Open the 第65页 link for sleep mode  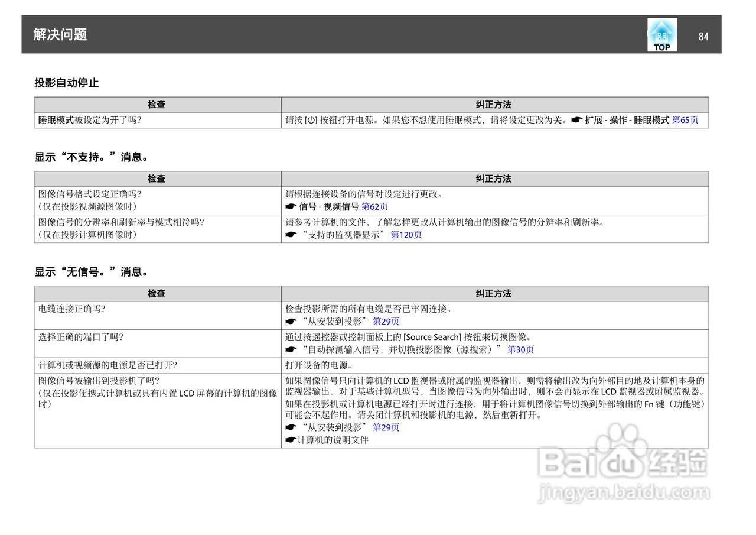click(x=685, y=120)
